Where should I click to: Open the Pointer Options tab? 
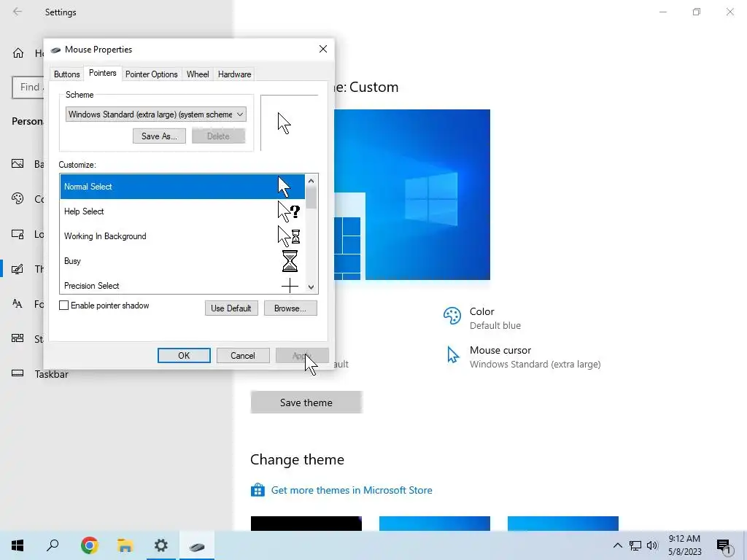point(152,74)
